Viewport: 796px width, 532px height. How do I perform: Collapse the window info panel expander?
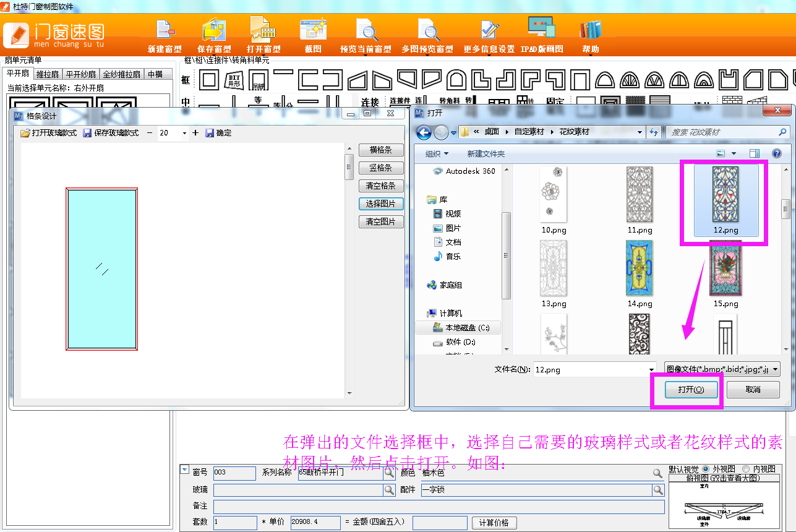coord(184,470)
